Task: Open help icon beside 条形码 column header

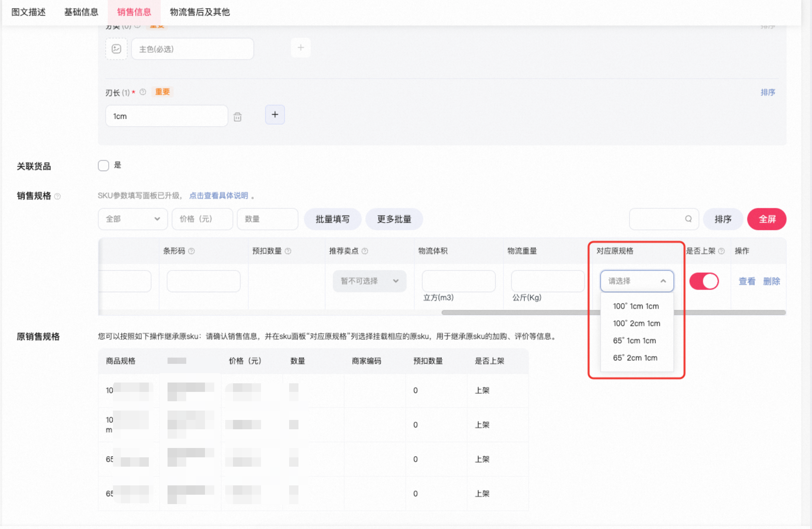Action: tap(191, 251)
